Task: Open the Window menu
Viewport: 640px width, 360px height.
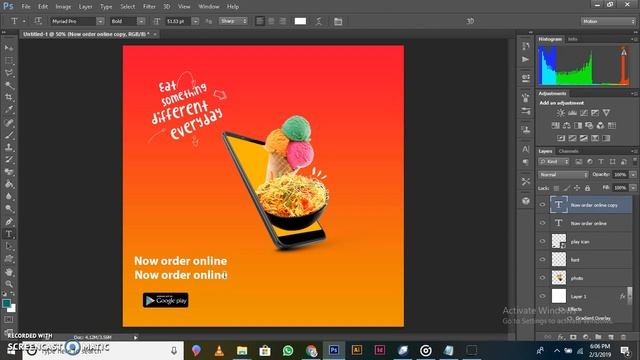Action: (x=208, y=7)
